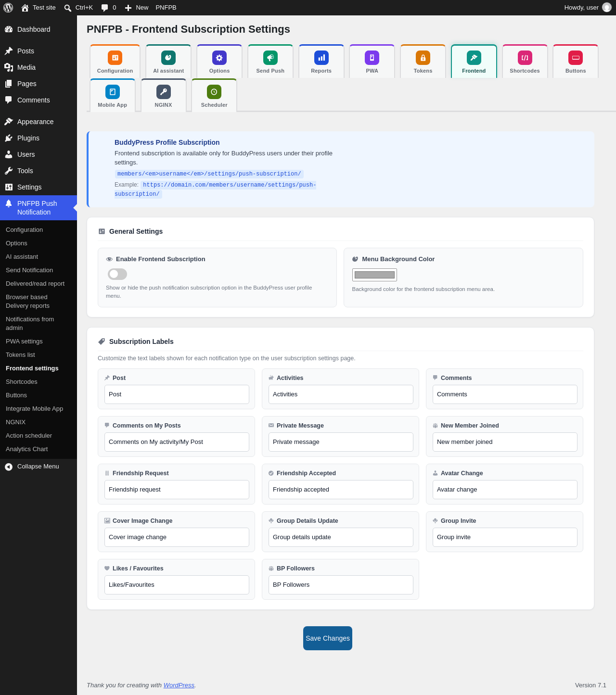This screenshot has width=616, height=695.
Task: Open the Menu Background Color swatch
Action: [x=374, y=275]
